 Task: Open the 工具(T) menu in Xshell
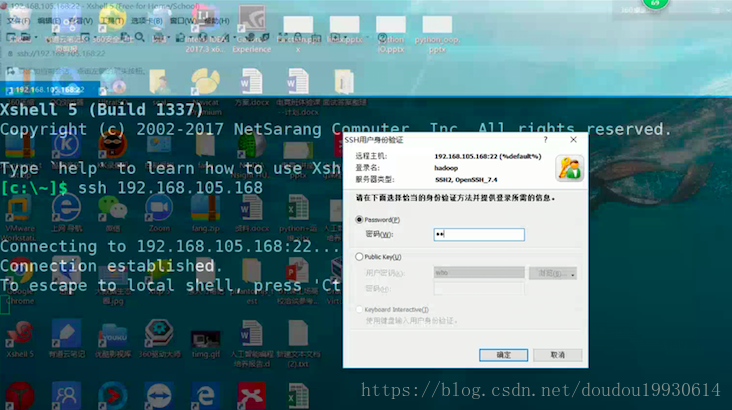pyautogui.click(x=112, y=21)
